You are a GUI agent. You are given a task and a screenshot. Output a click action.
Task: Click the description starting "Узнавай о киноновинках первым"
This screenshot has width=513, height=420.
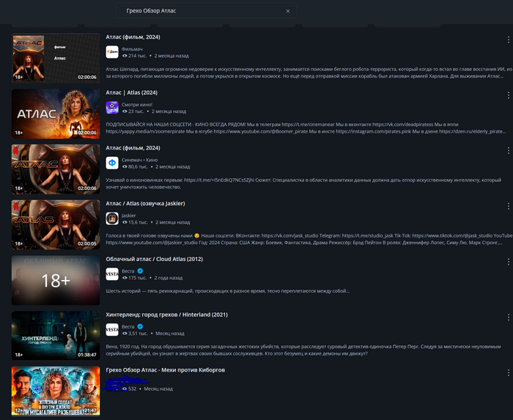pos(303,183)
